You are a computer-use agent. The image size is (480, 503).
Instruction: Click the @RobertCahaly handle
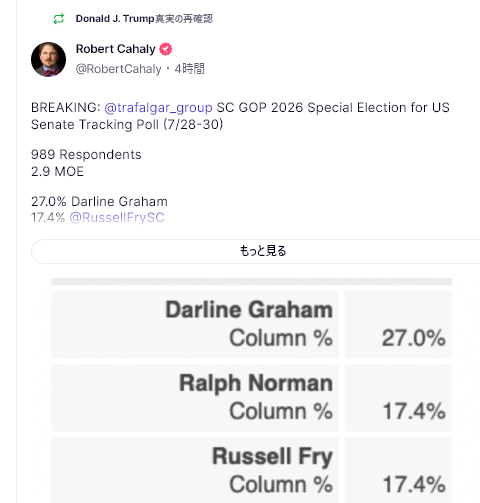click(118, 69)
